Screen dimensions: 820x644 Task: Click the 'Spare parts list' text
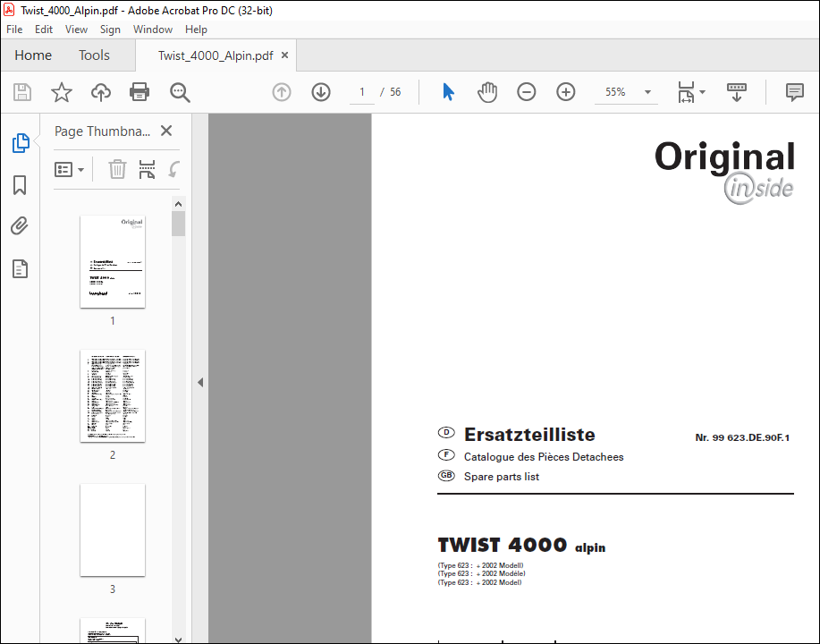coord(501,477)
